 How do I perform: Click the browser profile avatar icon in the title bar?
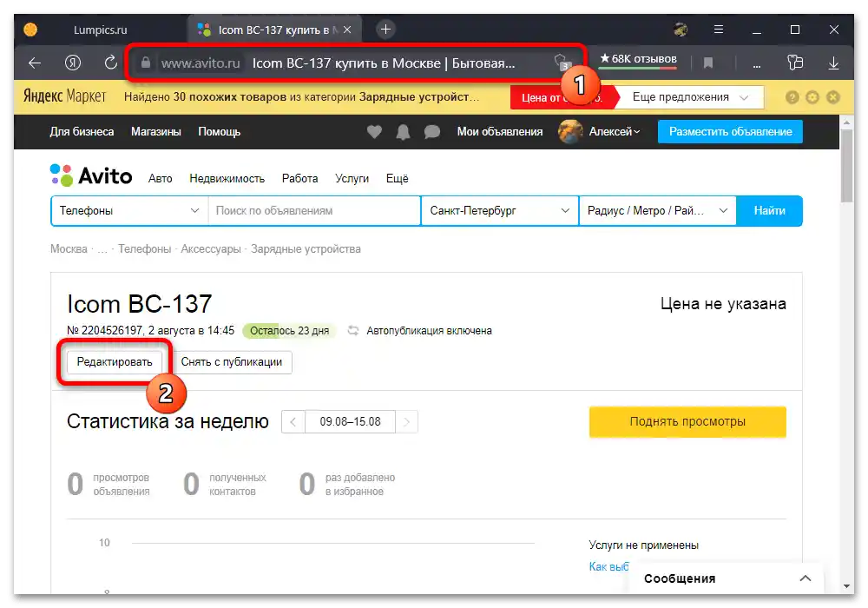(681, 30)
